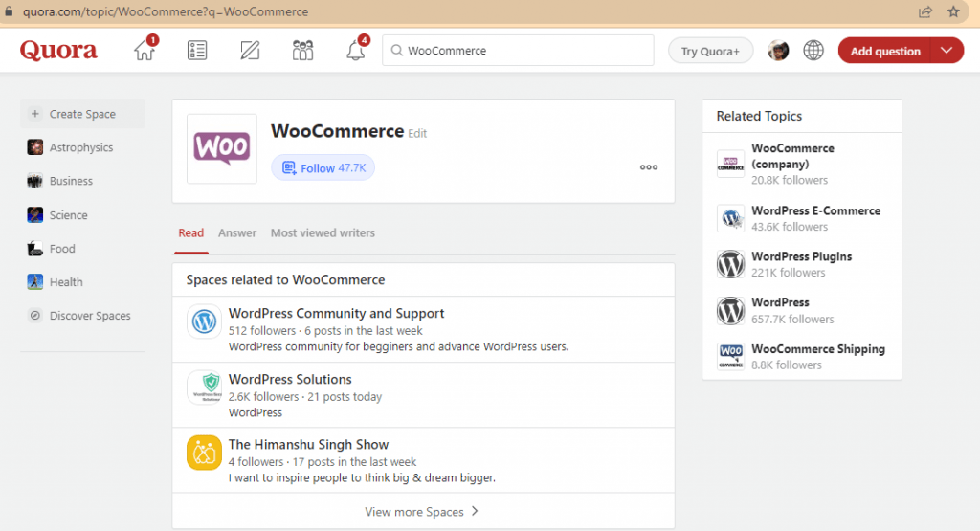Click the Add question button
Image resolution: width=980 pixels, height=531 pixels.
(x=885, y=51)
